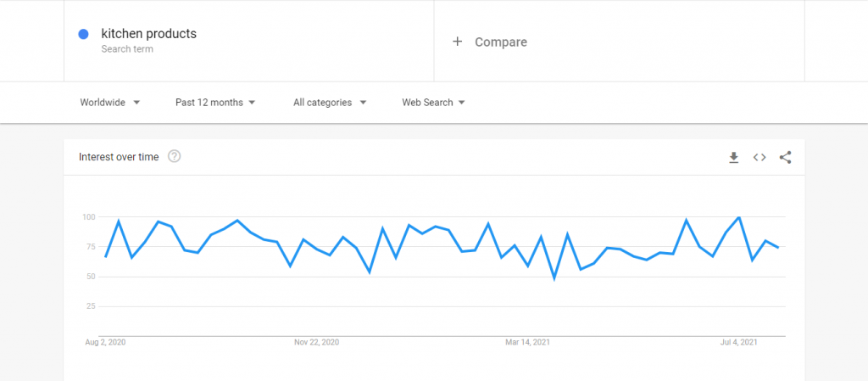The image size is (868, 381).
Task: Expand the Past 12 months dropdown
Action: tap(215, 103)
